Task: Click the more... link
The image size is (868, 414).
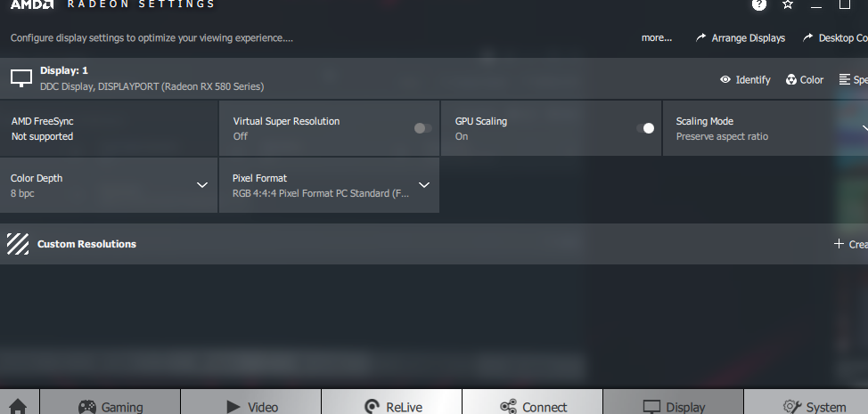Action: point(657,38)
